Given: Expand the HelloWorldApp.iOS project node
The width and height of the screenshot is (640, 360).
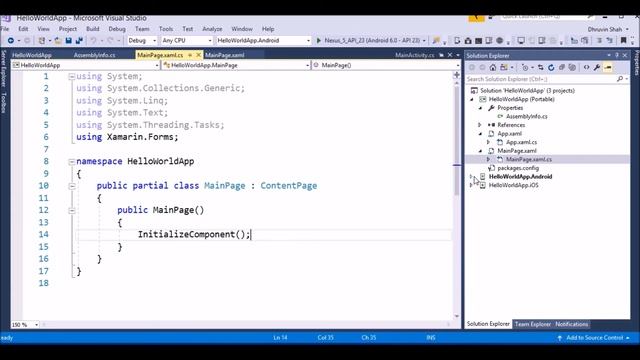Looking at the screenshot, I should point(471,185).
